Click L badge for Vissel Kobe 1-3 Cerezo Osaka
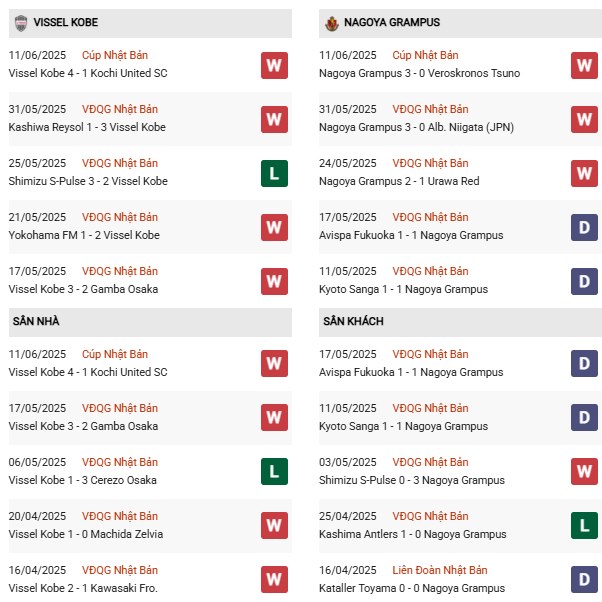 [274, 472]
